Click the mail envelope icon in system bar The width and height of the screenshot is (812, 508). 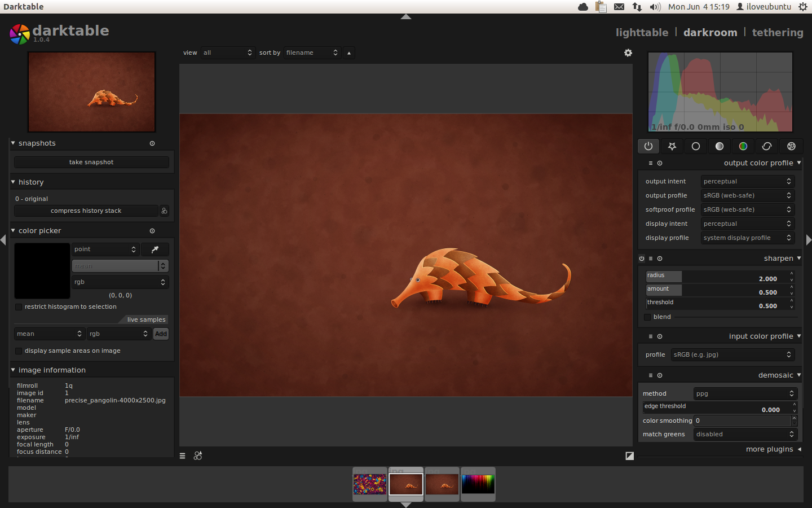click(x=619, y=7)
